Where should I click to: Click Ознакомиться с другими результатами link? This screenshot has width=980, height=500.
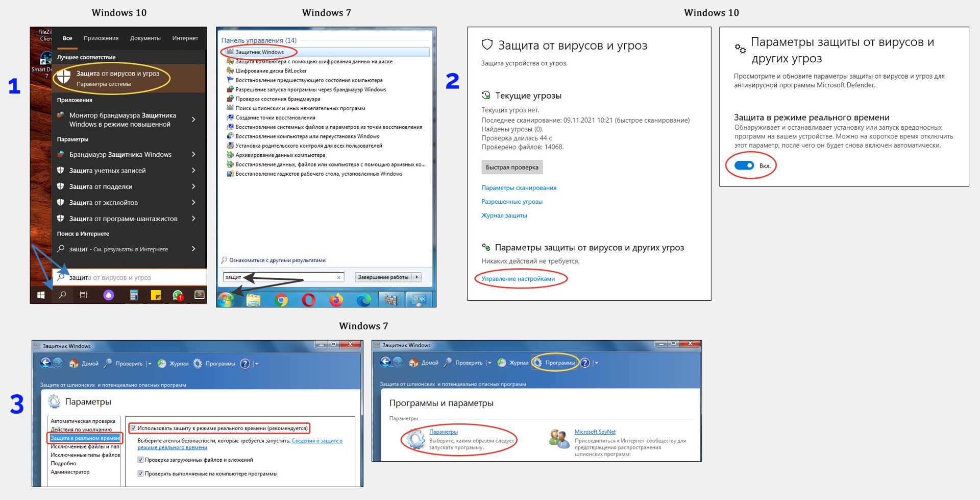[x=277, y=260]
